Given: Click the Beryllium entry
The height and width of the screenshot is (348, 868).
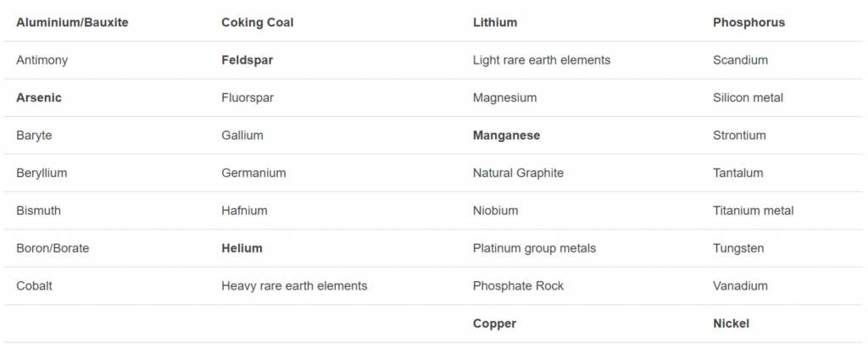Looking at the screenshot, I should coord(42,173).
